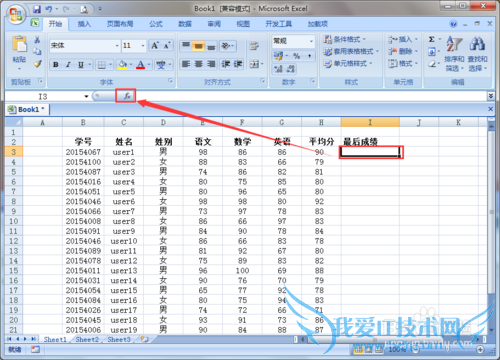Open the font size dropdown showing 11
The width and height of the screenshot is (500, 360).
click(143, 46)
